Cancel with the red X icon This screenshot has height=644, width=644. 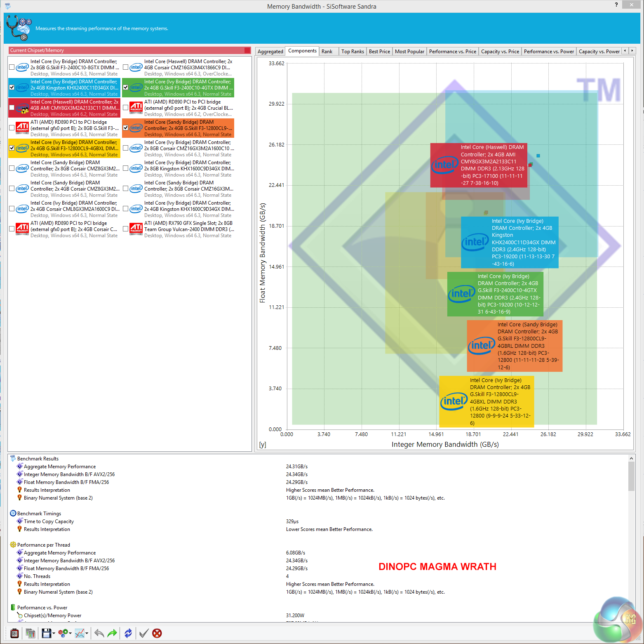pyautogui.click(x=157, y=633)
